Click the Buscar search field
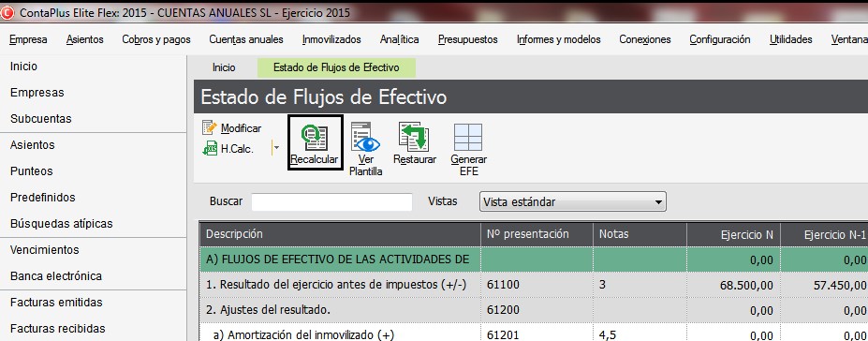The width and height of the screenshot is (868, 341). (x=331, y=202)
